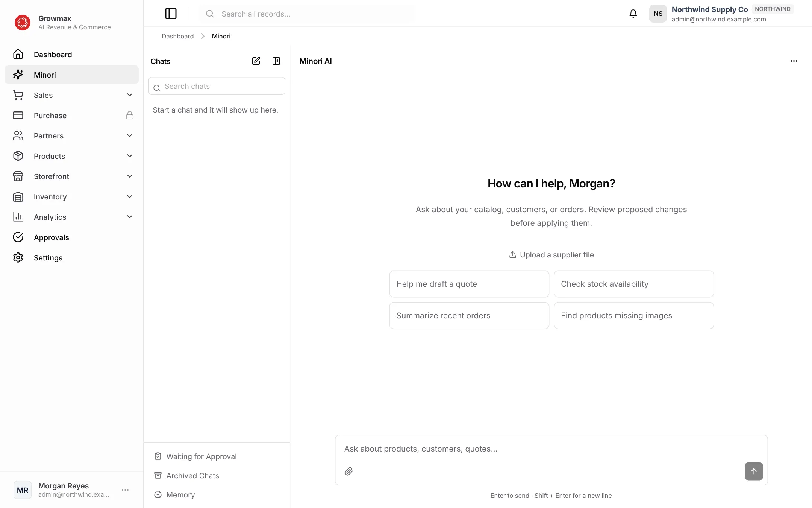Click the Ask about products message box
Image resolution: width=812 pixels, height=508 pixels.
(x=551, y=449)
